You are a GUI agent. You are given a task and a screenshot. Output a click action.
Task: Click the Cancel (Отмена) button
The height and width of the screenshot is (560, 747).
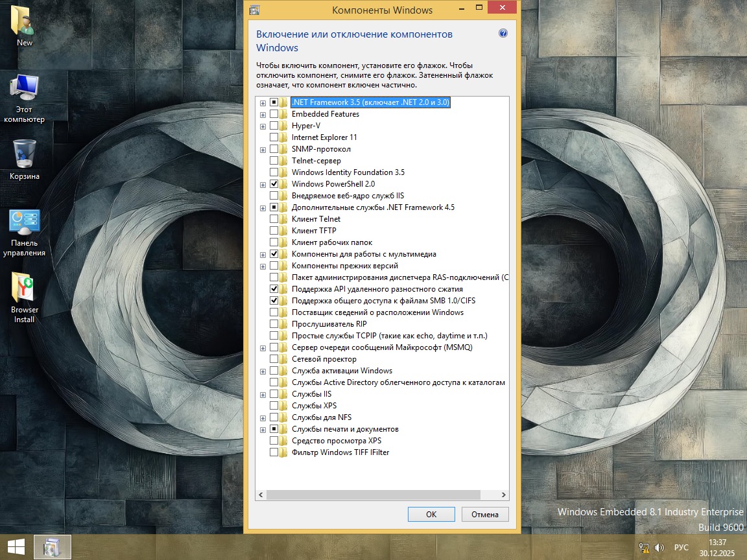(x=485, y=514)
